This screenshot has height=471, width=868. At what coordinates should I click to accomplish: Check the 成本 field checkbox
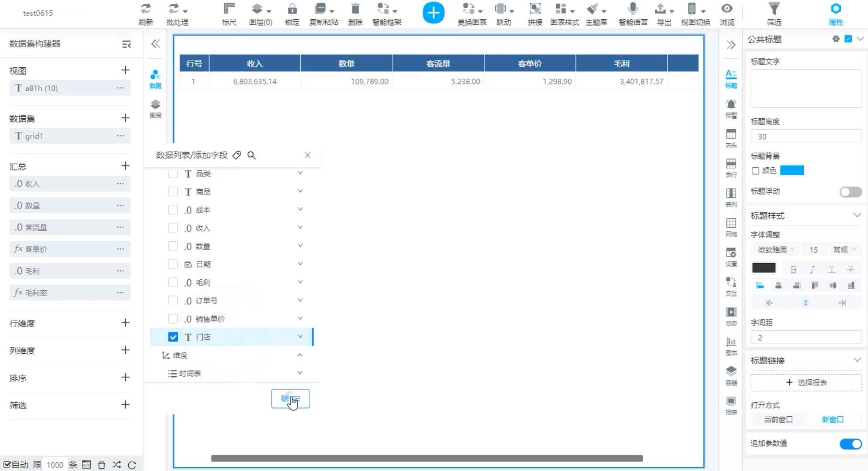coord(173,210)
